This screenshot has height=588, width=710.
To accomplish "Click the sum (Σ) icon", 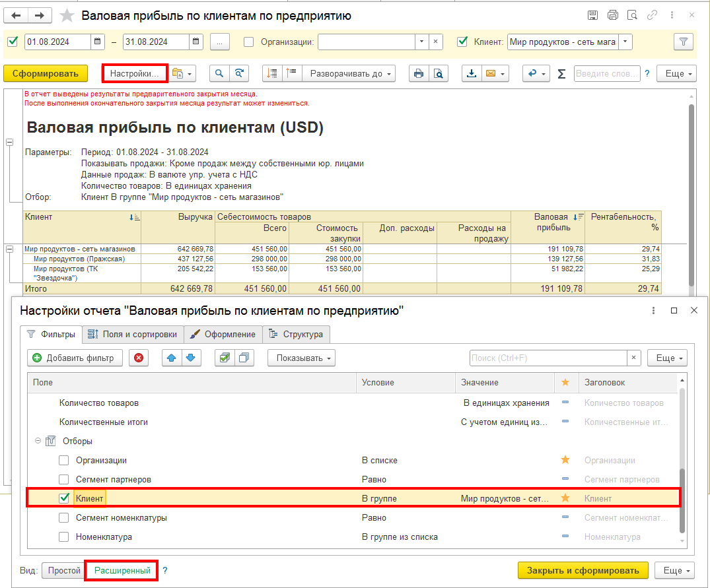I will click(561, 73).
